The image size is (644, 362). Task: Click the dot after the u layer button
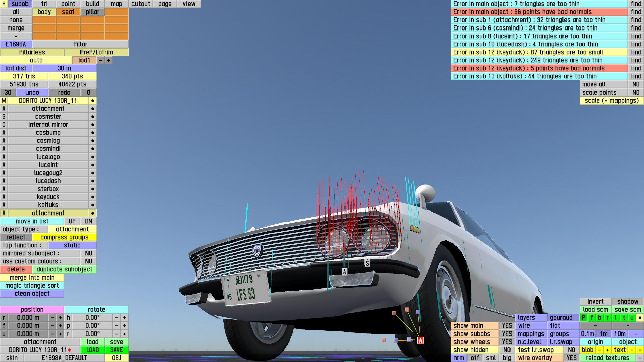[640, 318]
